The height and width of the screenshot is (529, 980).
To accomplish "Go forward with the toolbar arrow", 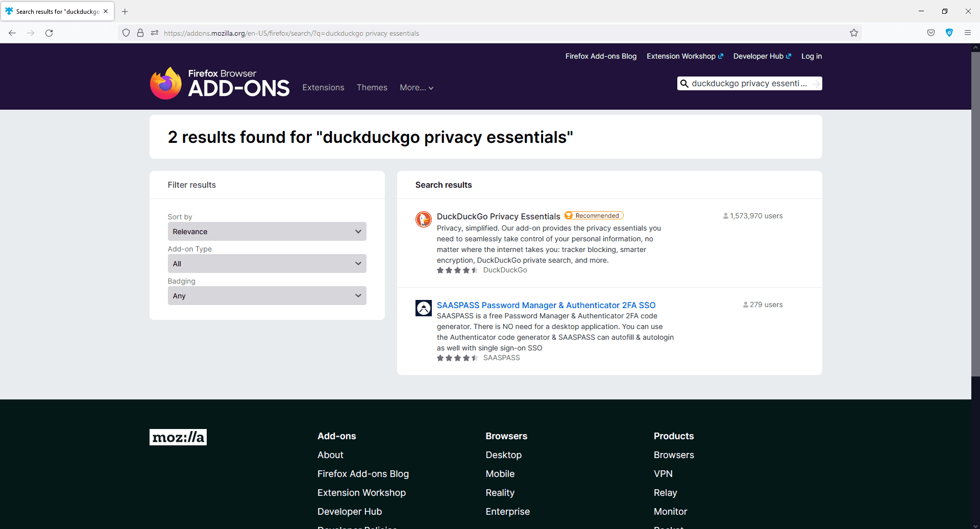I will point(31,33).
